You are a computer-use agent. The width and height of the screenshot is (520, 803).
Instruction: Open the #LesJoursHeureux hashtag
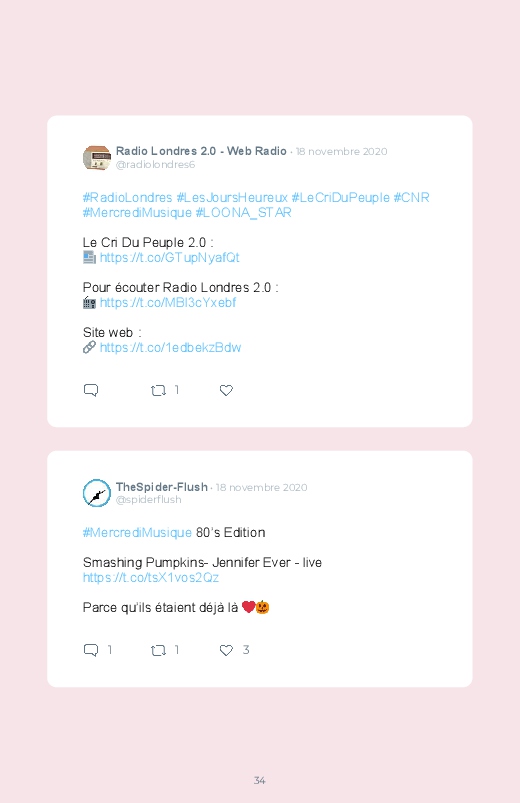point(232,197)
